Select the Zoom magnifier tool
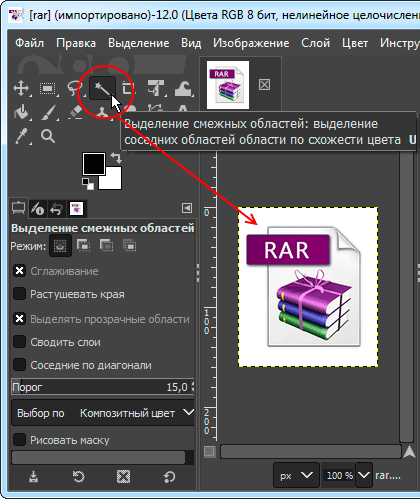Viewport: 420px width, 499px height. point(48,136)
